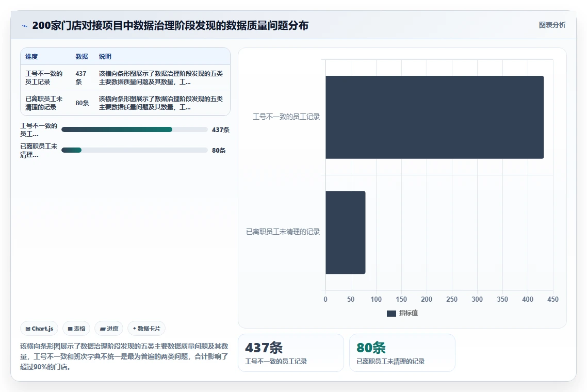
Task: Click the 说明 table column header
Action: pyautogui.click(x=105, y=57)
